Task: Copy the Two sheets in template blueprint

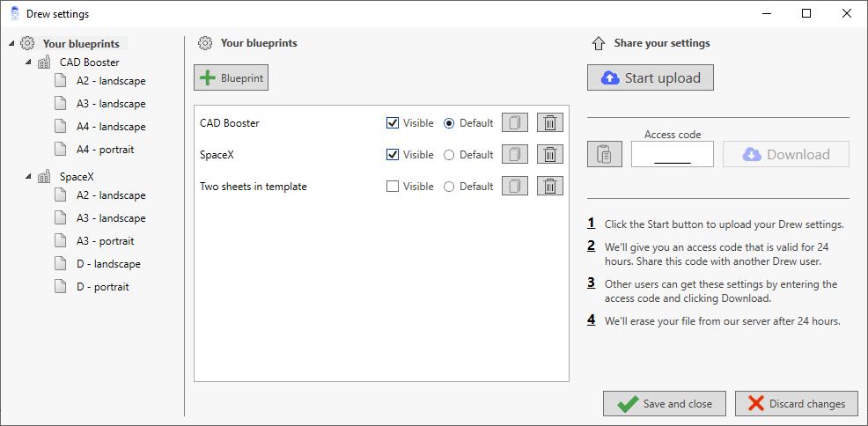Action: (x=515, y=187)
